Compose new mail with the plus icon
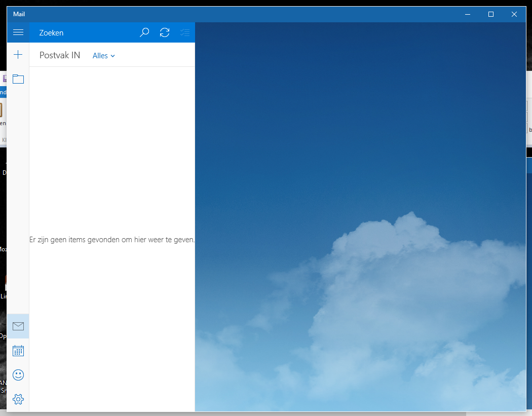The height and width of the screenshot is (416, 532). tap(18, 55)
